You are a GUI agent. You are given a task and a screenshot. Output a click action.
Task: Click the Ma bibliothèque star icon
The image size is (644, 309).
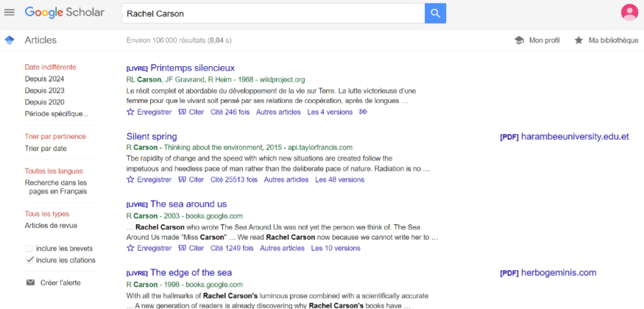[x=578, y=40]
